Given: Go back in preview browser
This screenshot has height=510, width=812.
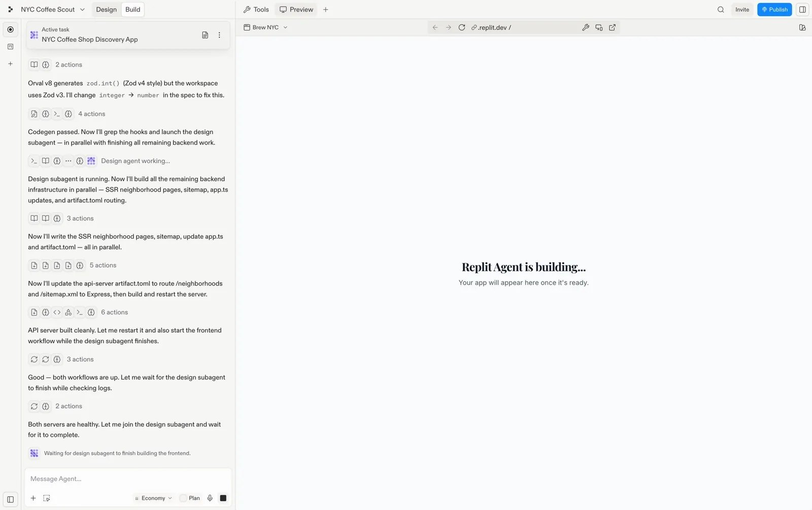Looking at the screenshot, I should [435, 27].
